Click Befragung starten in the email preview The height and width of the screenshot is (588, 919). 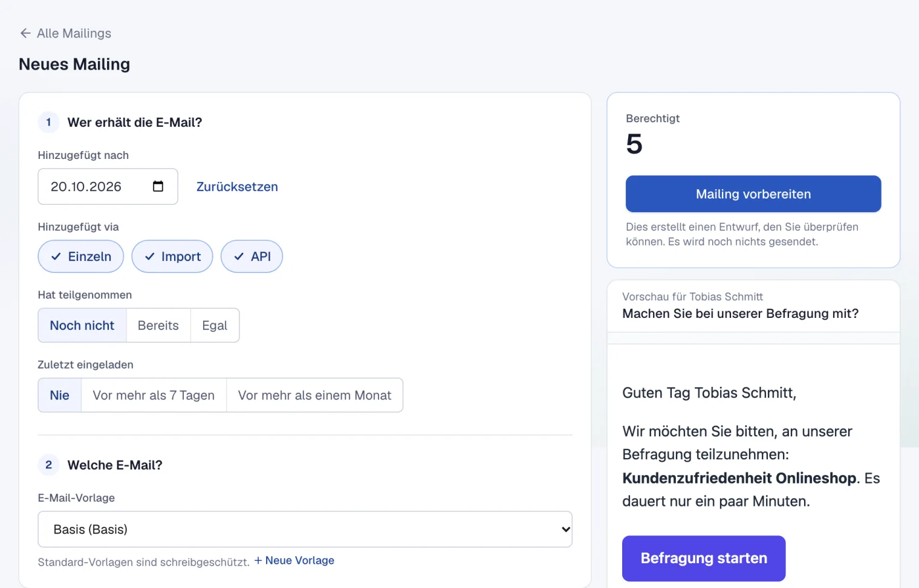coord(704,558)
